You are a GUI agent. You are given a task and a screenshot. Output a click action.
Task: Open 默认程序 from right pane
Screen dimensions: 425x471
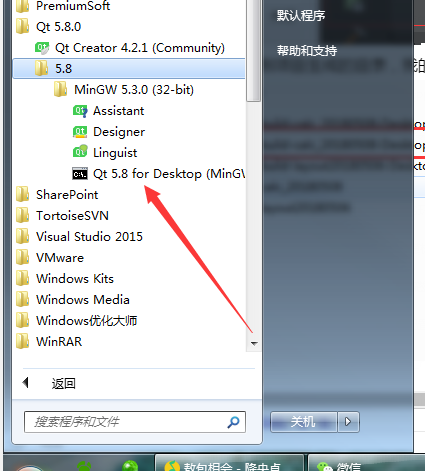coord(301,15)
